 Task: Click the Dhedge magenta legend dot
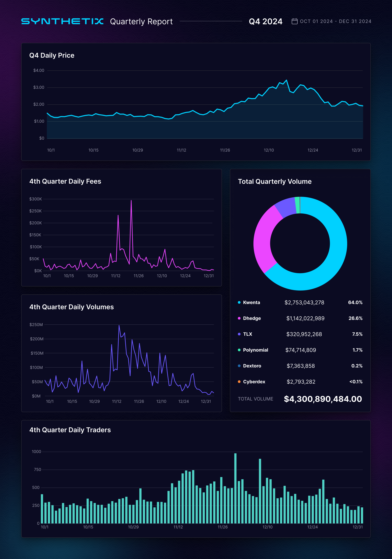click(x=239, y=318)
